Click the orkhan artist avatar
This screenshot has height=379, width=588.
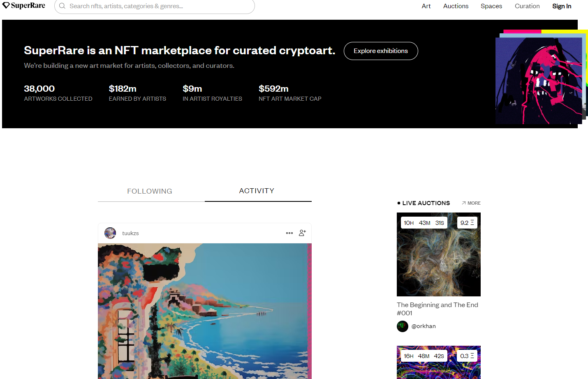click(403, 326)
